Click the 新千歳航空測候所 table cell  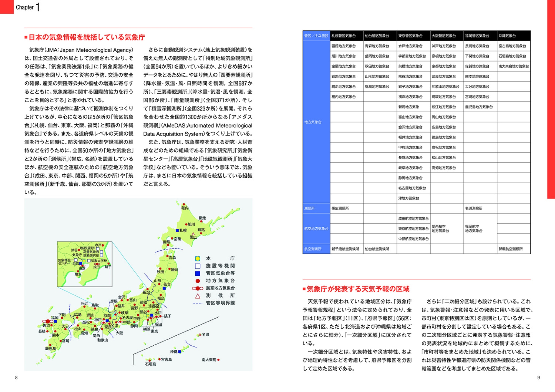(x=347, y=249)
